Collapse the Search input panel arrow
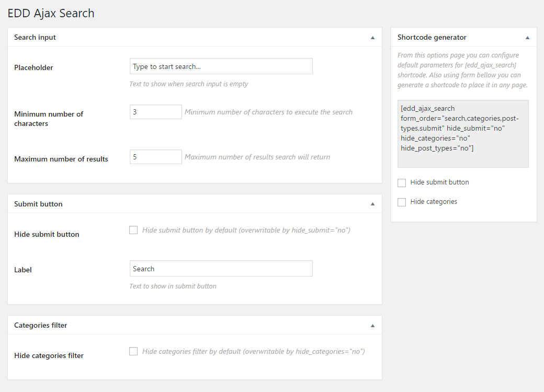Image resolution: width=544 pixels, height=392 pixels. point(372,38)
